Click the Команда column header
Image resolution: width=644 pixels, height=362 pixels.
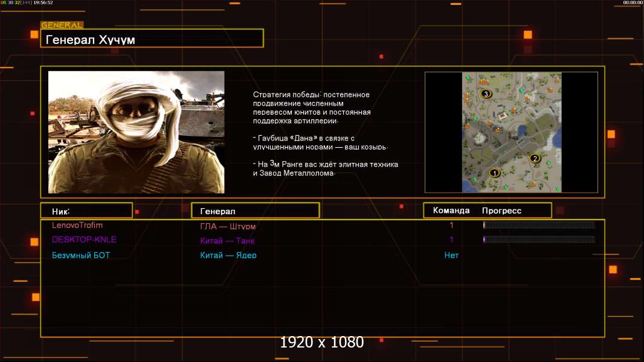point(451,211)
